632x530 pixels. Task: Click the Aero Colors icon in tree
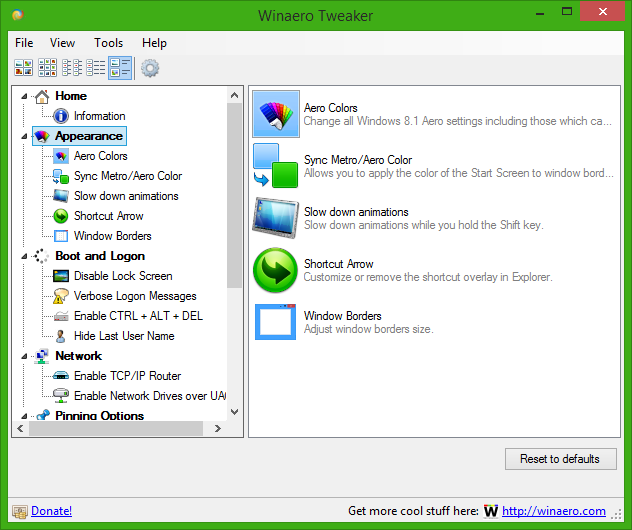[61, 156]
